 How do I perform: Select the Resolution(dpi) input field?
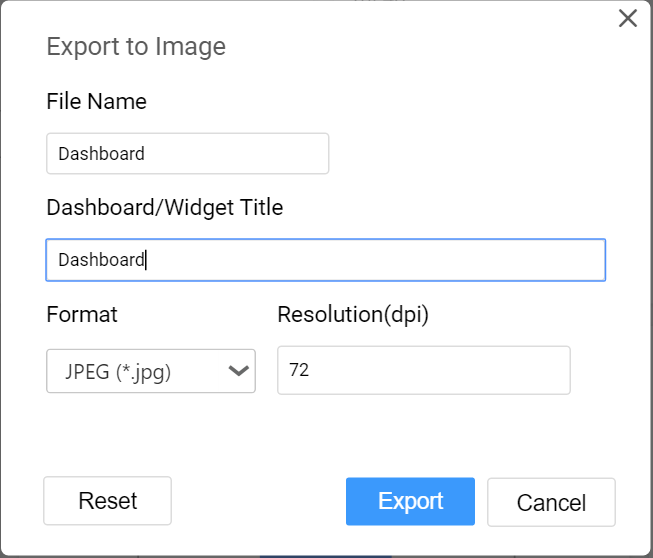pos(424,370)
